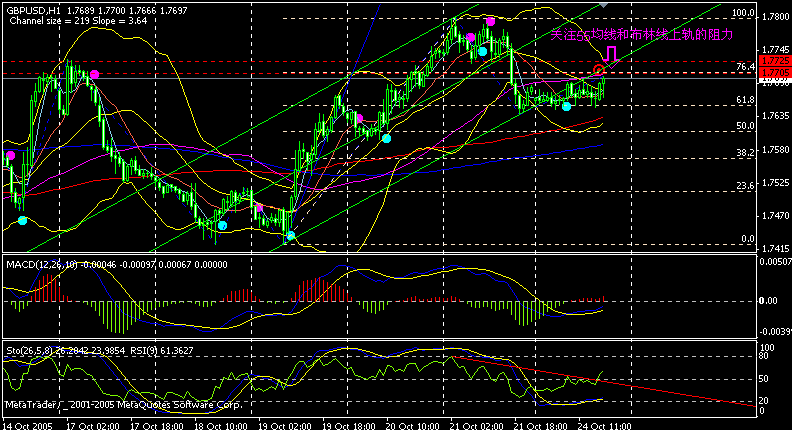This screenshot has height=430, width=792.
Task: Click the "21 Oct 18:00" time label
Action: click(x=541, y=426)
